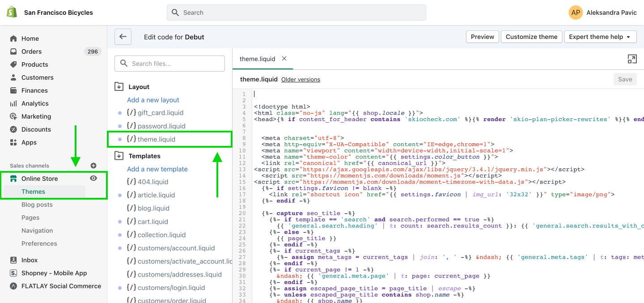
Task: Click the Marketing target icon
Action: [13, 116]
